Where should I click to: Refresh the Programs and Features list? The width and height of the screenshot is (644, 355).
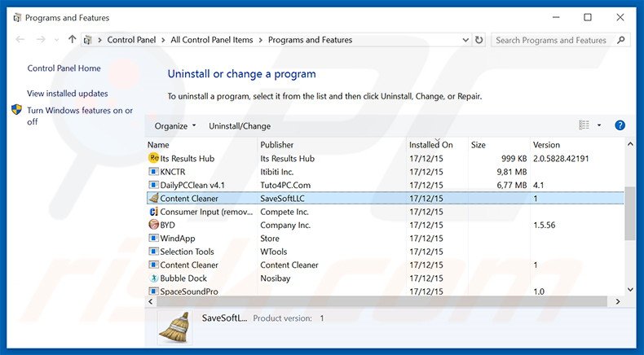(x=479, y=40)
